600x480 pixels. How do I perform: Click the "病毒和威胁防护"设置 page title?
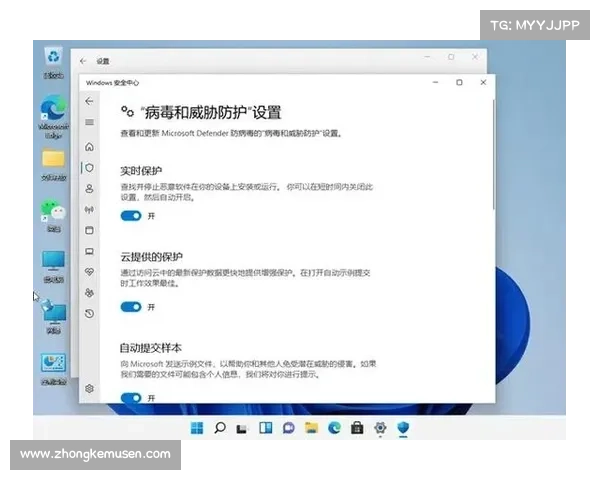pyautogui.click(x=211, y=113)
